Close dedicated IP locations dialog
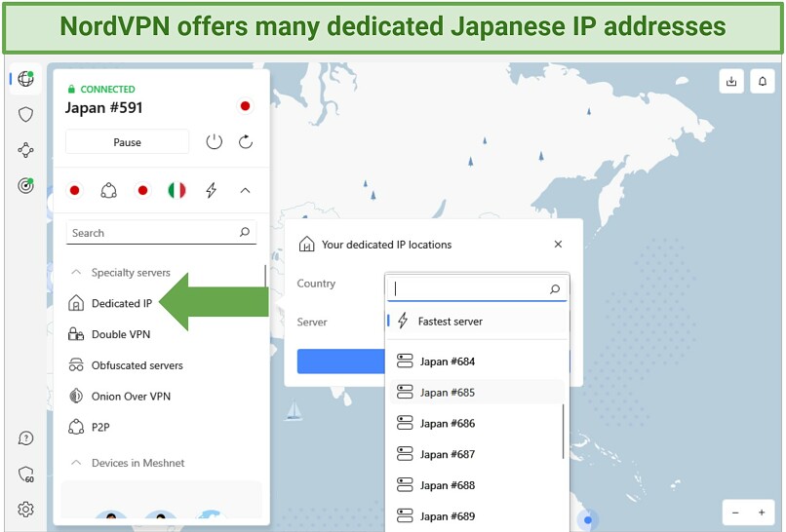 pos(558,244)
